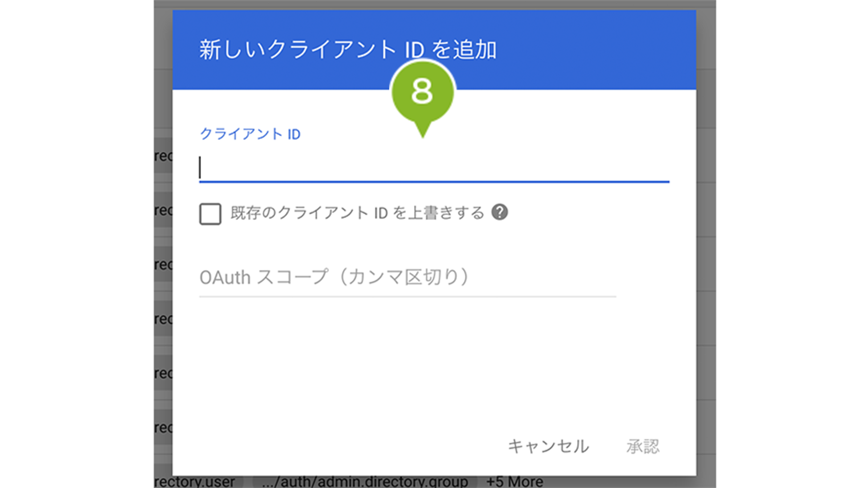The height and width of the screenshot is (488, 868).
Task: Click the 既存のクライアント ID を上書きする label text
Action: 357,213
